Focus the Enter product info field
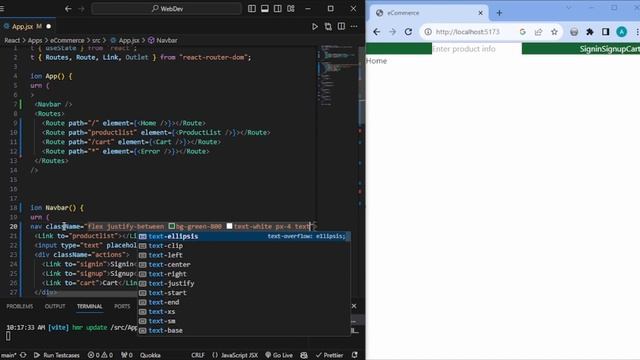 [x=477, y=49]
